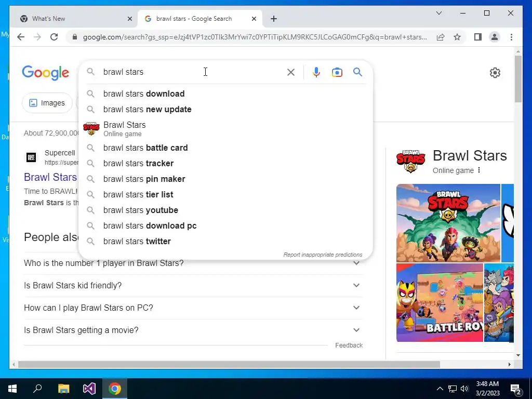Click the browser forward arrow
Viewport: 532px width, 399px height.
pos(37,37)
